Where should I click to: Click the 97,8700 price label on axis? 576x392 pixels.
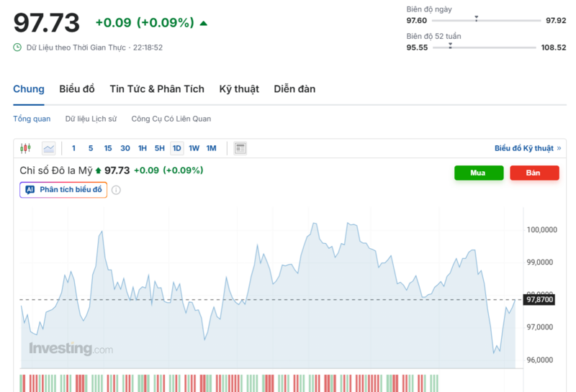[540, 299]
